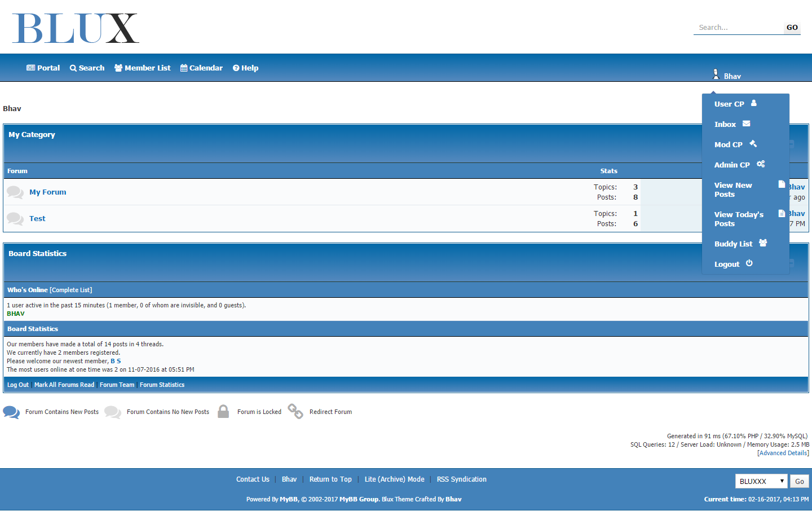The image size is (812, 511).
Task: Click the GO search button
Action: (792, 28)
